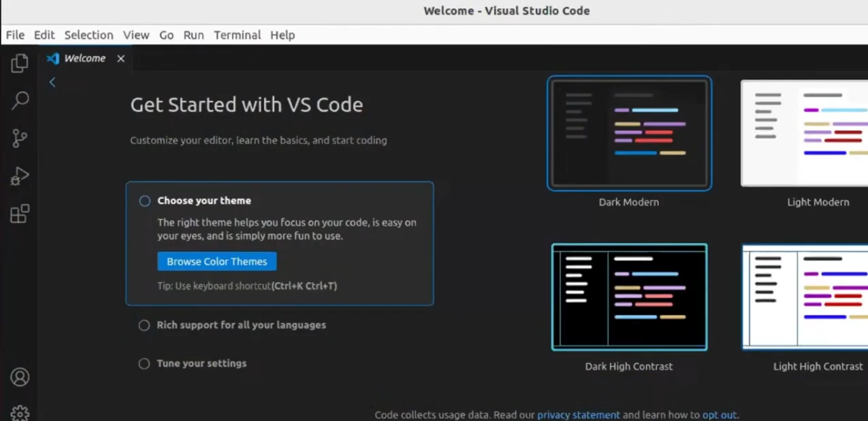Open the Accounts menu icon
The image size is (868, 421).
coord(20,377)
